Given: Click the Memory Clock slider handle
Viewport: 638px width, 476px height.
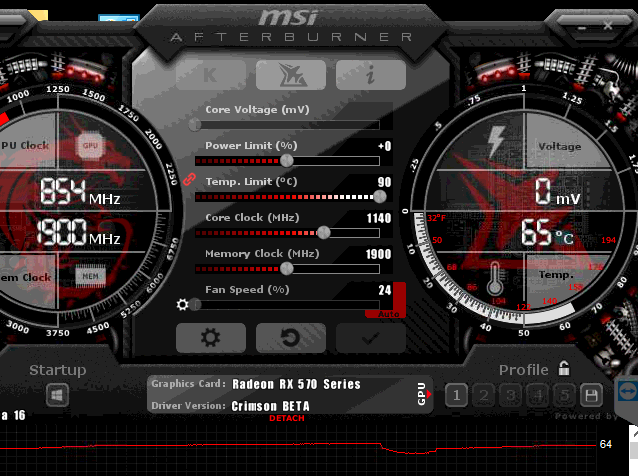Looking at the screenshot, I should click(287, 269).
